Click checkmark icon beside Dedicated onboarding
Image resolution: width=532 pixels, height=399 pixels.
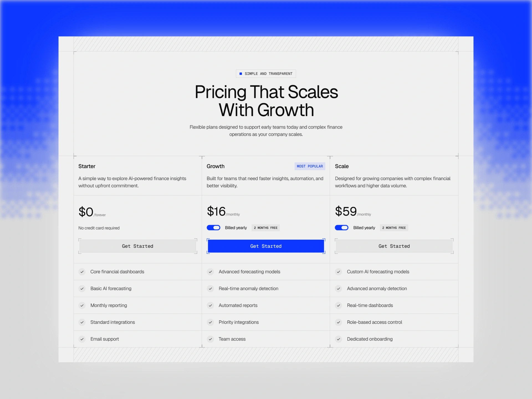[338, 339]
